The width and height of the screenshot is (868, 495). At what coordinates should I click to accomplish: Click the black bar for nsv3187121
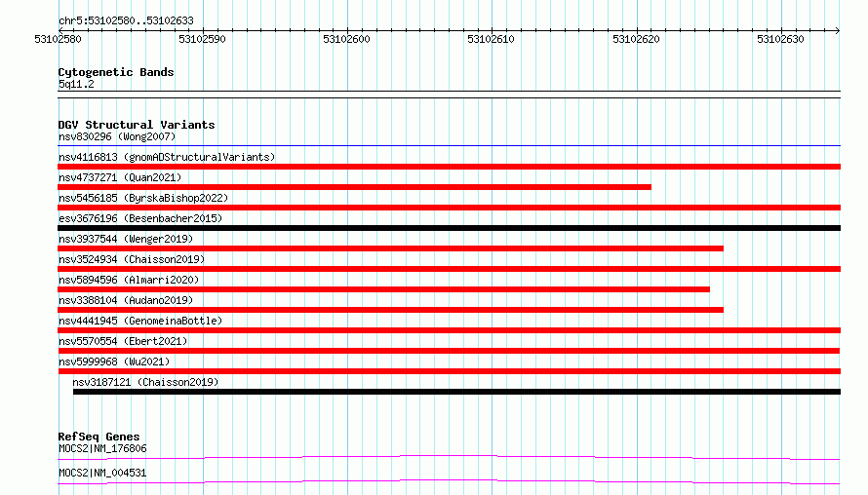click(456, 392)
